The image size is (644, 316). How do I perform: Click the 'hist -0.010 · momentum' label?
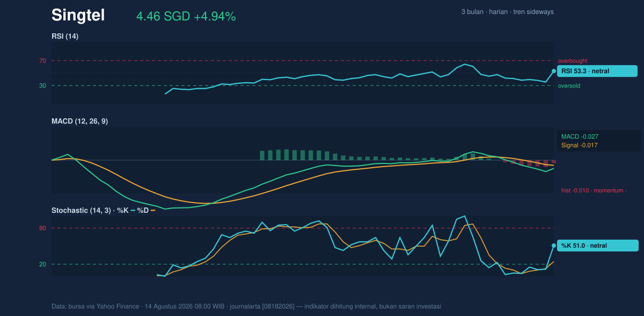[594, 190]
